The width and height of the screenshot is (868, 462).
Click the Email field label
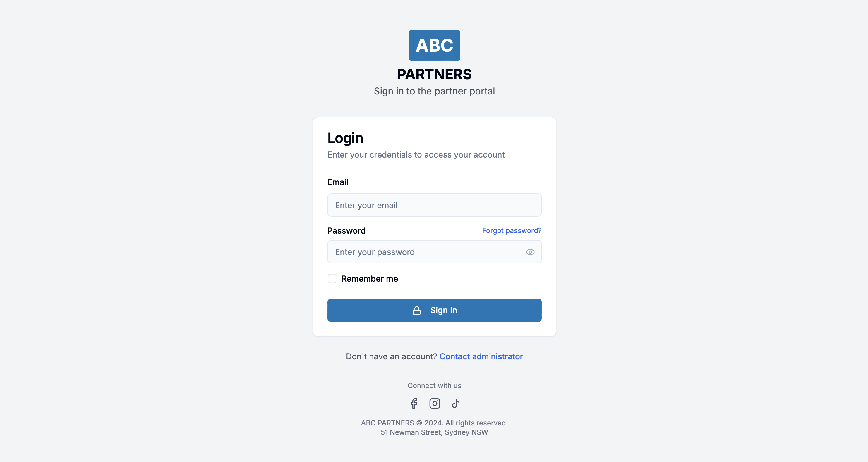point(338,182)
